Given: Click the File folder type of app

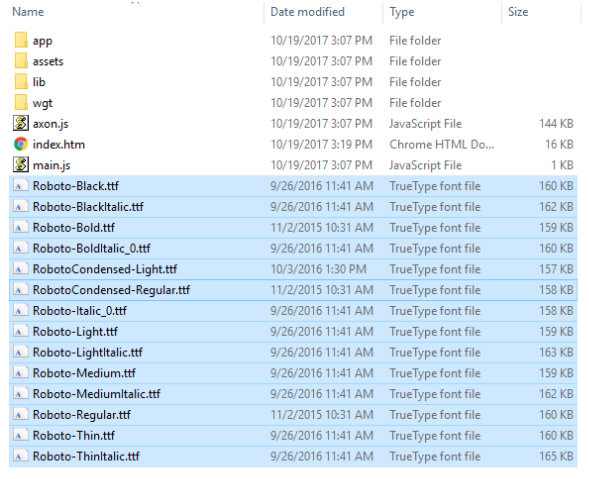Looking at the screenshot, I should (x=415, y=40).
